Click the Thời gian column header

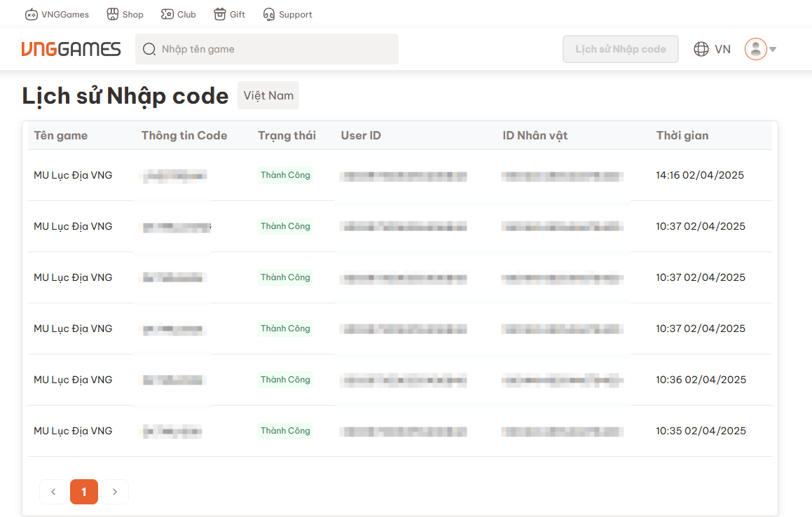click(x=682, y=135)
